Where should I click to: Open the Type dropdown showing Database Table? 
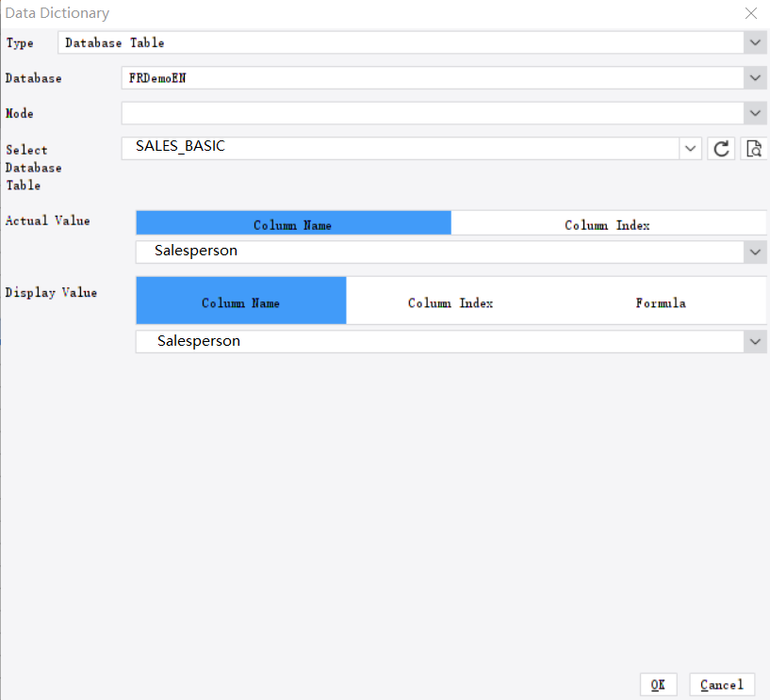click(754, 41)
